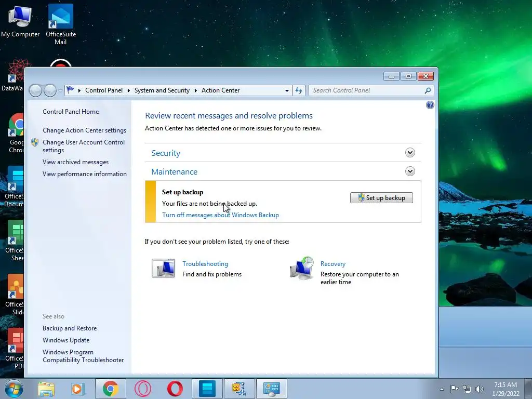Open Change Action Center settings
Viewport: 532px width, 399px height.
(x=85, y=130)
